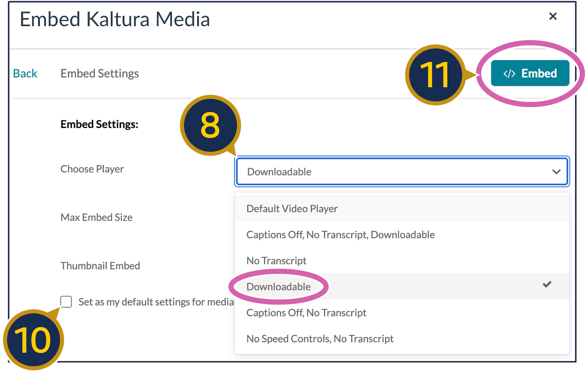Click the Embed Settings heading next to Back
The image size is (588, 374).
[x=100, y=73]
